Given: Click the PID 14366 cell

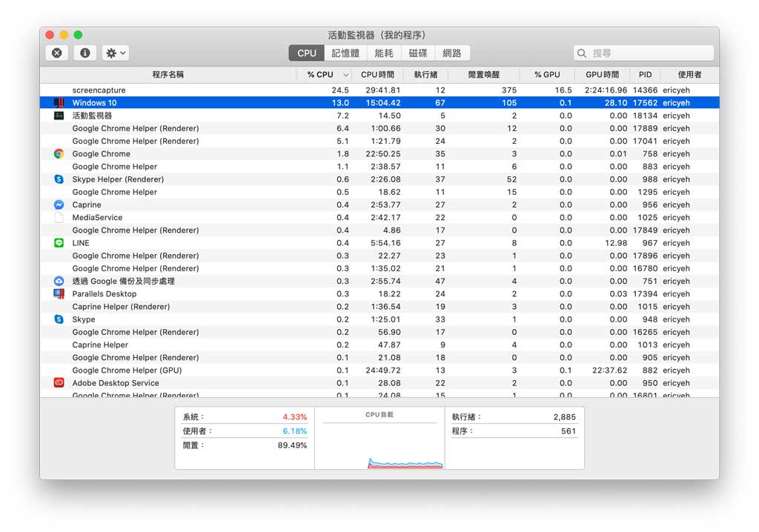Looking at the screenshot, I should (x=645, y=90).
